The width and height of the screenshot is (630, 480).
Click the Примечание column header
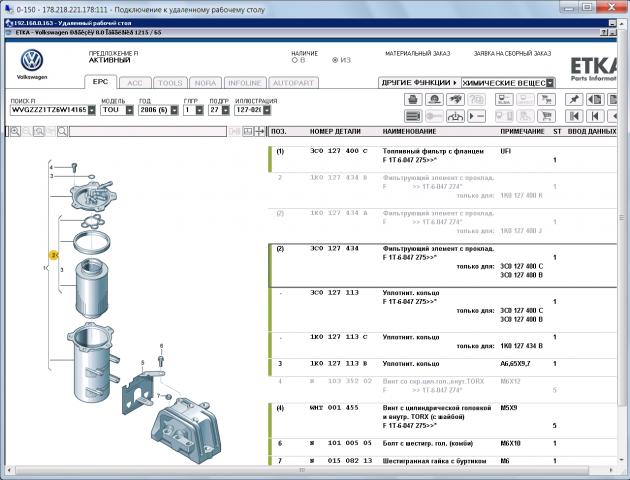[522, 131]
